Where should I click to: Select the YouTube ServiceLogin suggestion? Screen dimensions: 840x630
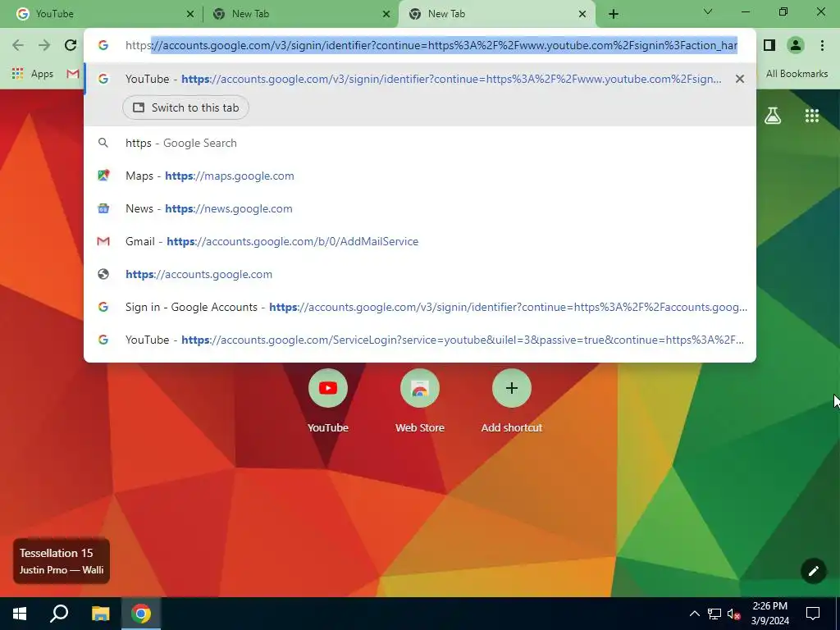[x=420, y=340]
